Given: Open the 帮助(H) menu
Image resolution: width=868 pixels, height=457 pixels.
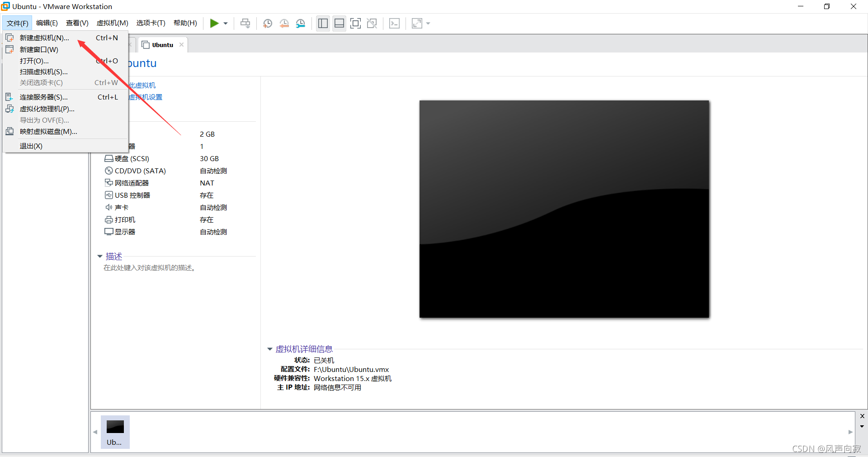Looking at the screenshot, I should point(185,23).
